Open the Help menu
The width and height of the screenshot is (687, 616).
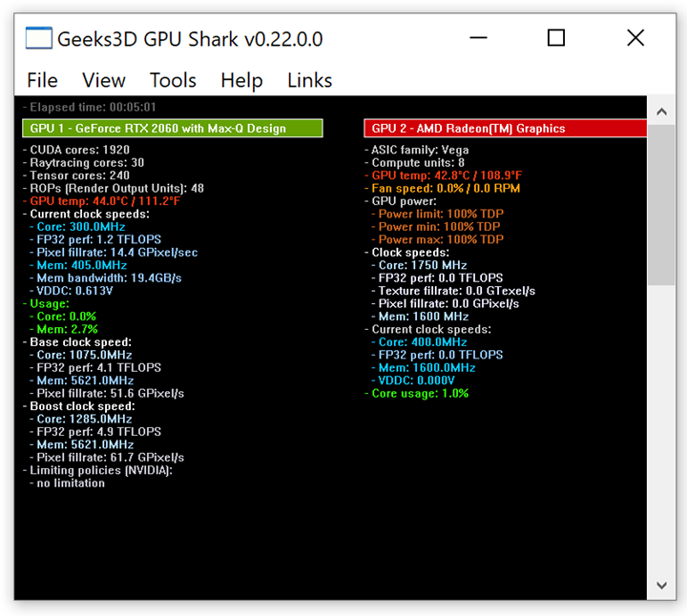point(241,80)
